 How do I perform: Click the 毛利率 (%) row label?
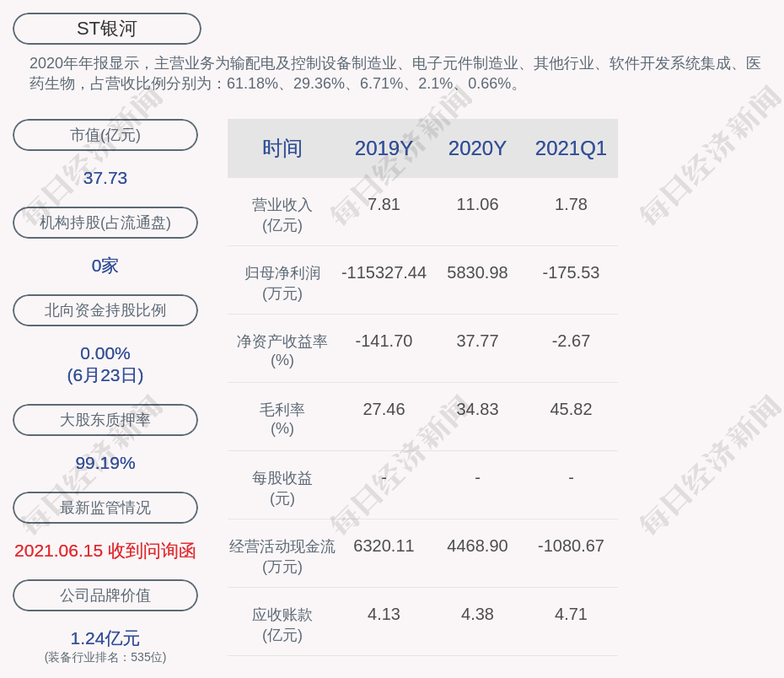pos(282,419)
